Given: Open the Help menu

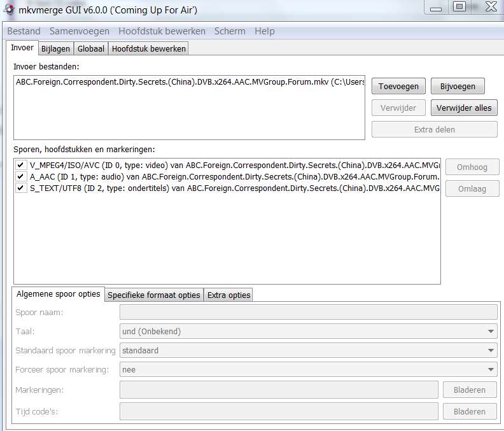Looking at the screenshot, I should coord(265,31).
